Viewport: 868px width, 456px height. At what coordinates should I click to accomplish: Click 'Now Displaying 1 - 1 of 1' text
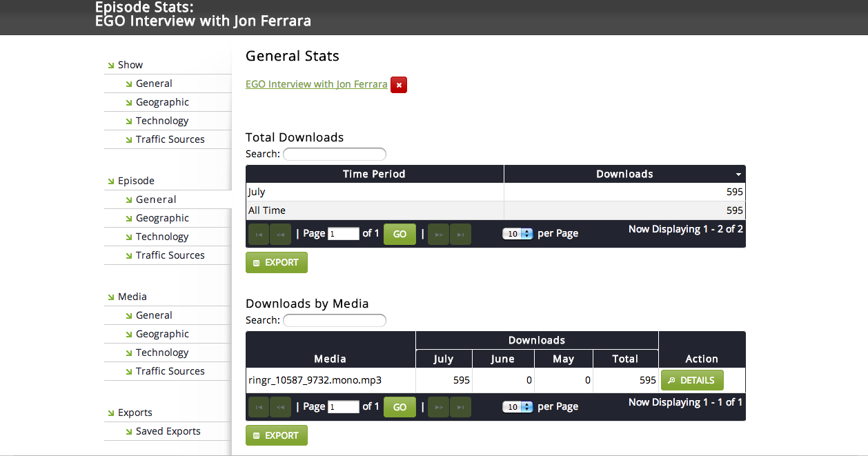(686, 402)
